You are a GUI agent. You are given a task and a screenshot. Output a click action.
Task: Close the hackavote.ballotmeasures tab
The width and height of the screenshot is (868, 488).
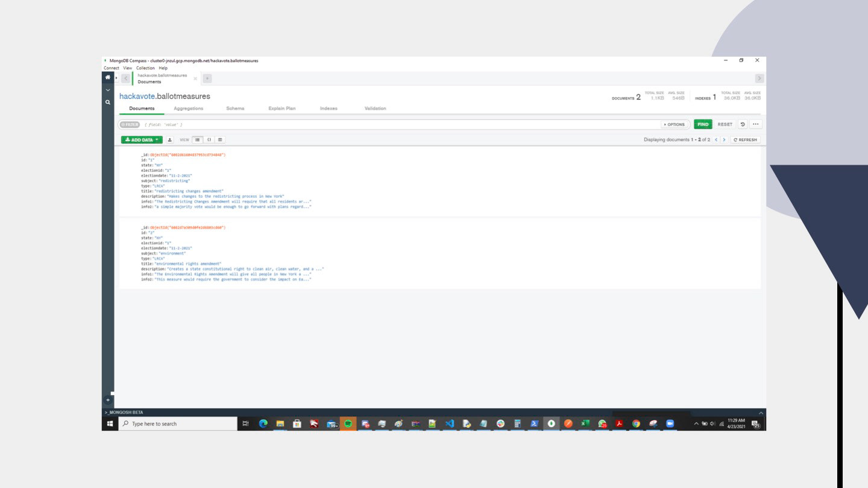click(x=195, y=78)
